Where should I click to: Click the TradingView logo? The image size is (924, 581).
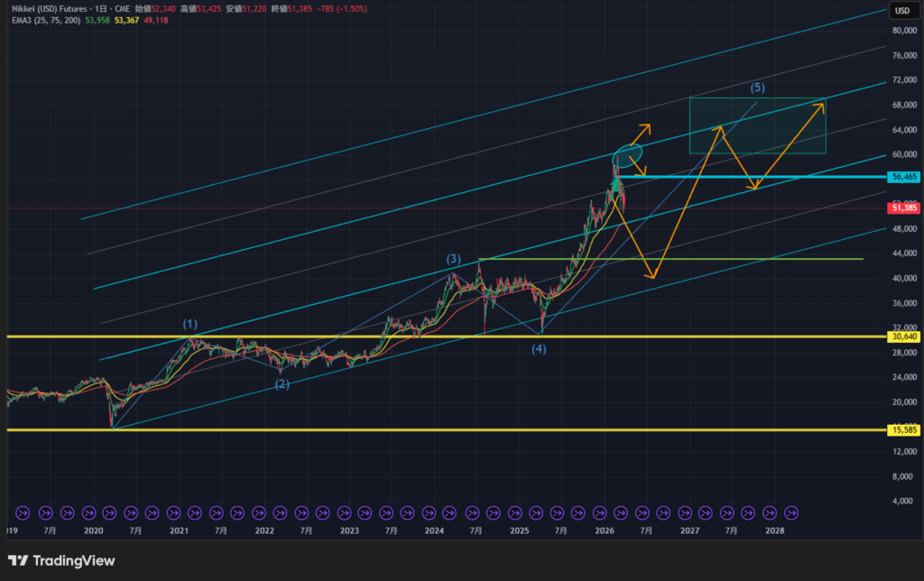pos(61,561)
